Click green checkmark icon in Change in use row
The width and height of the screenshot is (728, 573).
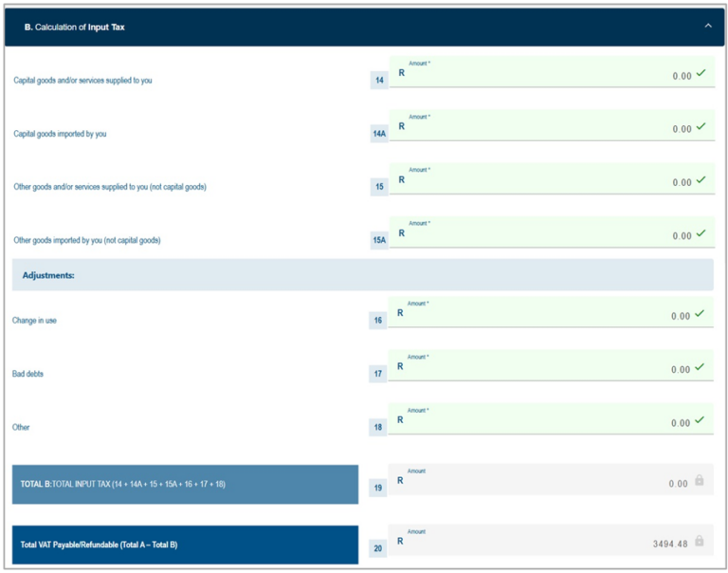coord(701,313)
